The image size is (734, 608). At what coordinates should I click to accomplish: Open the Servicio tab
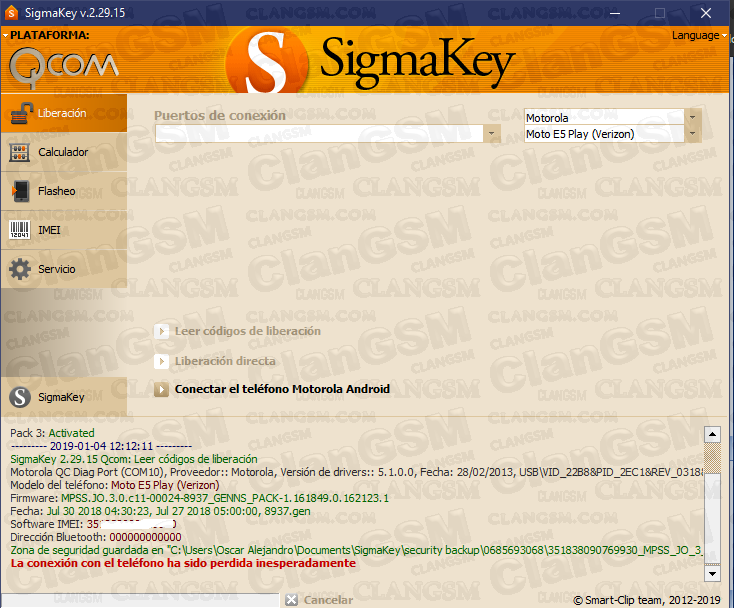[64, 269]
